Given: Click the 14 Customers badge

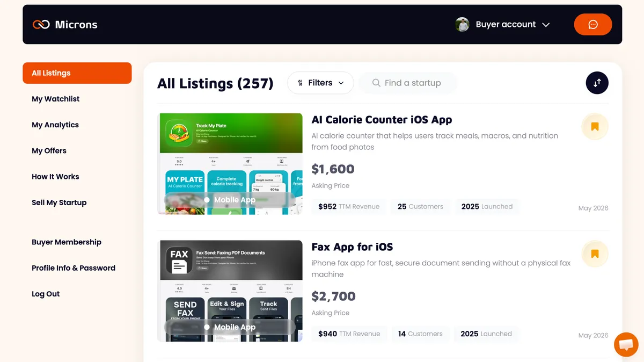Looking at the screenshot, I should [420, 334].
